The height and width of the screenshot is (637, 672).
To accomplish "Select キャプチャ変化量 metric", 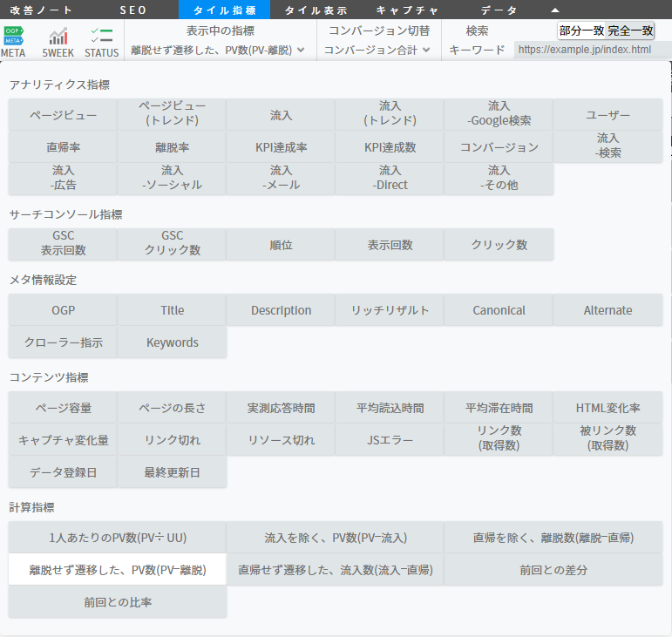I will click(63, 439).
